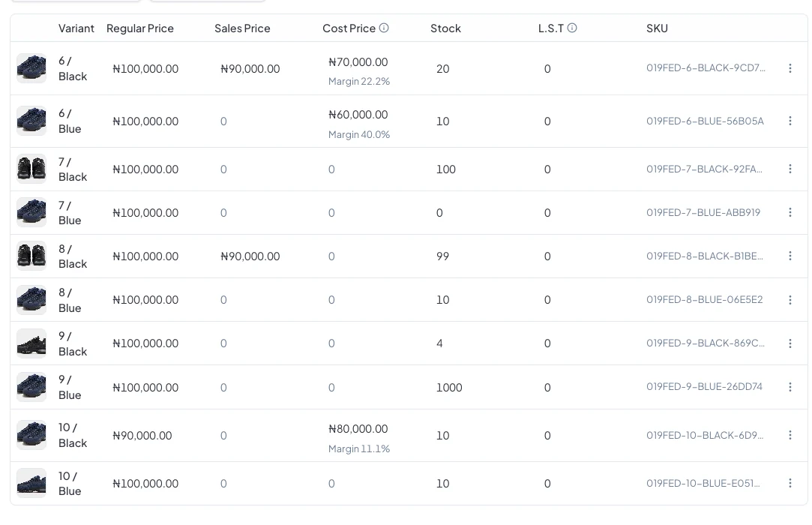The width and height of the screenshot is (812, 525).
Task: Click stock value 1000 for 9 / Blue
Action: 449,388
